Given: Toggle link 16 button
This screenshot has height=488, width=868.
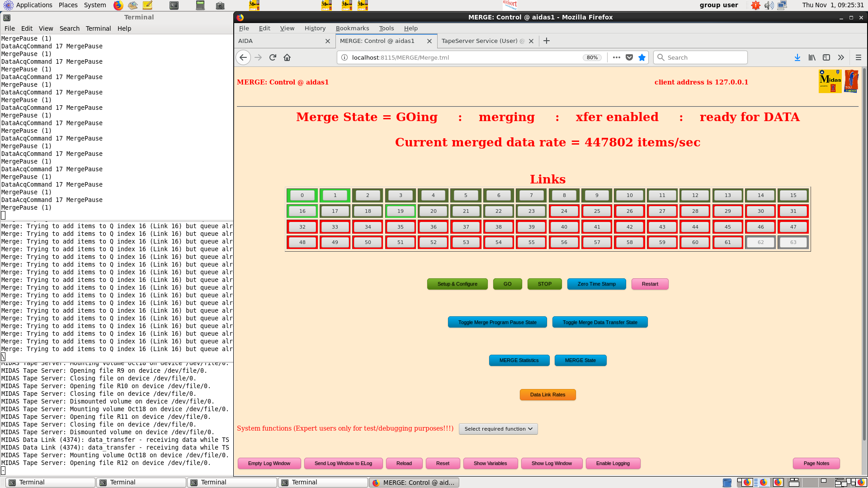Looking at the screenshot, I should tap(302, 211).
